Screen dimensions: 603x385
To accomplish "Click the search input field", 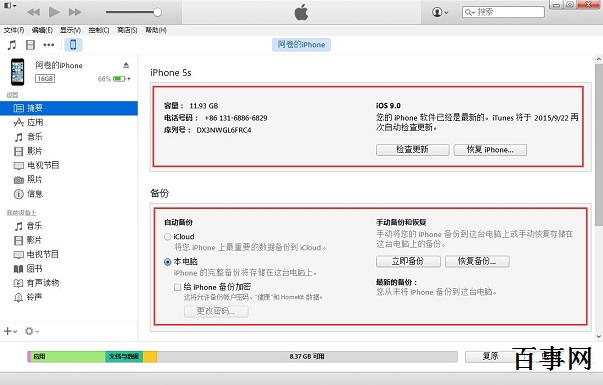I will (x=503, y=12).
